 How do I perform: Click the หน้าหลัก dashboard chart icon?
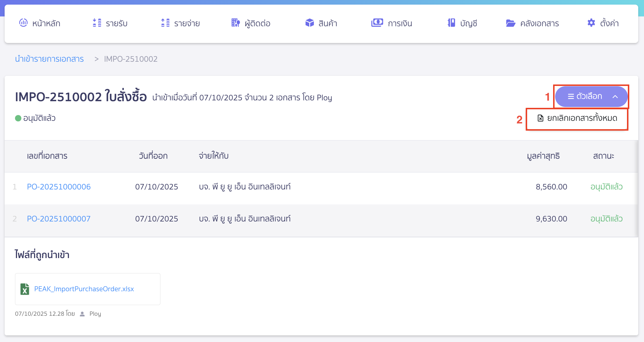pyautogui.click(x=23, y=23)
